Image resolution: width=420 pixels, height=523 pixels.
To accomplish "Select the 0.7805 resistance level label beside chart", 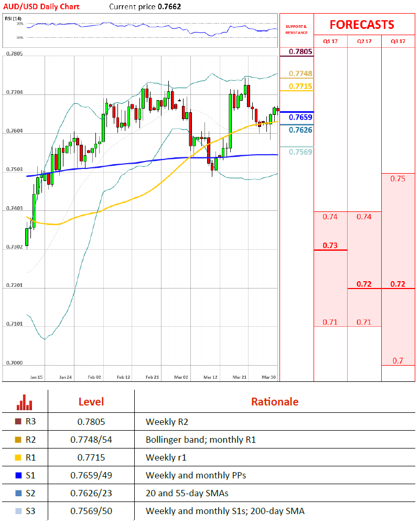I will 301,51.
